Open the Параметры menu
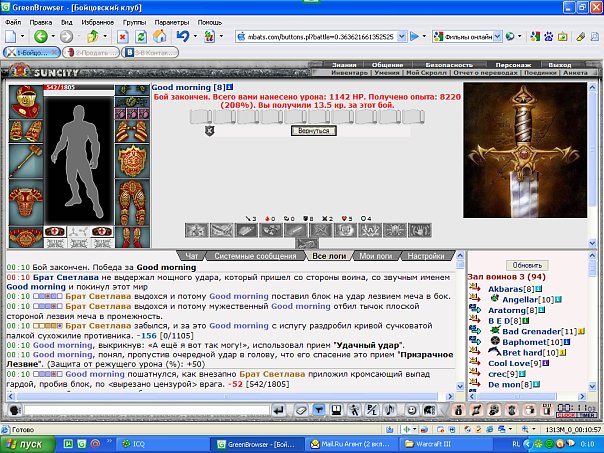604x453 pixels. 172,22
